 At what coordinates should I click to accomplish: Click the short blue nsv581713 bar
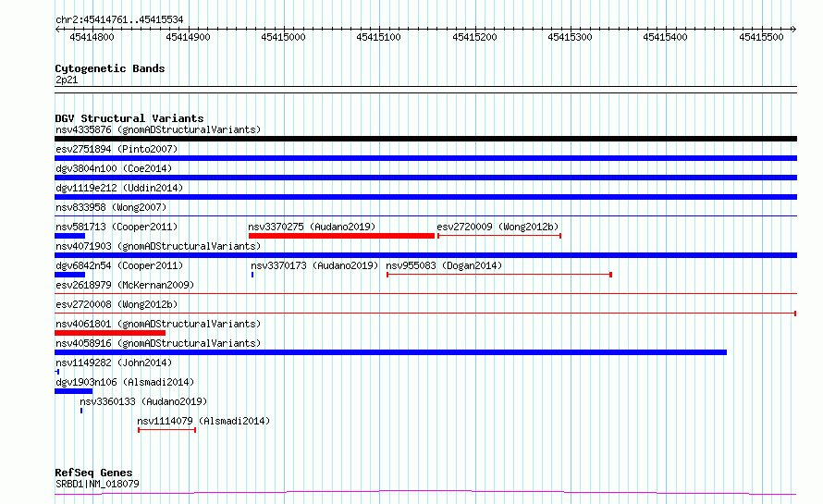coord(69,236)
